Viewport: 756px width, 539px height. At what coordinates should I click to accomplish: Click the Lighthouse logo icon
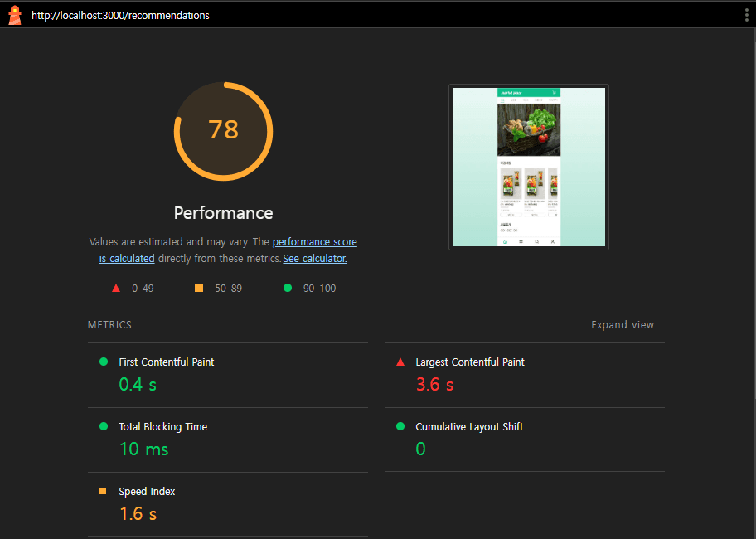[14, 15]
